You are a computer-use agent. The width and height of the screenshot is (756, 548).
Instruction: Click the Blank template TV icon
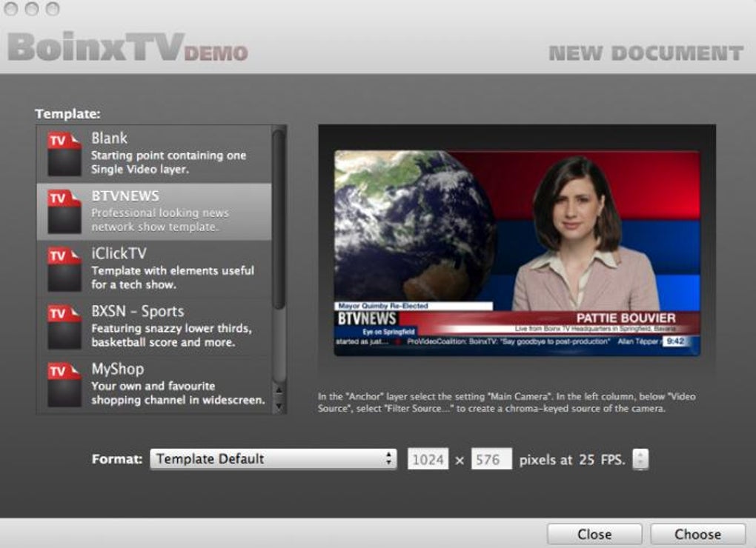64,154
